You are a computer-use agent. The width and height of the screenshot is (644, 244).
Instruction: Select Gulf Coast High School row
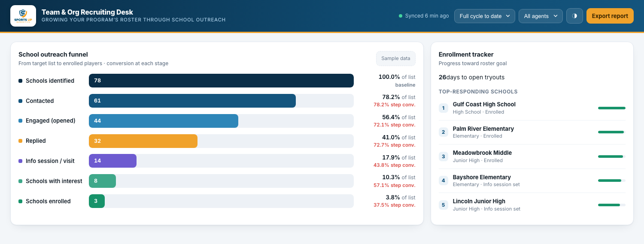coord(532,108)
